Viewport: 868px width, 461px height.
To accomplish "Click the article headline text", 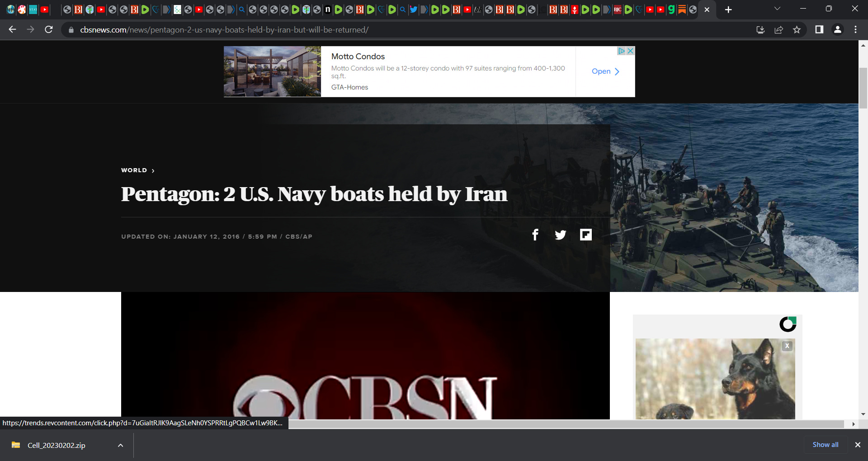I will pos(314,194).
